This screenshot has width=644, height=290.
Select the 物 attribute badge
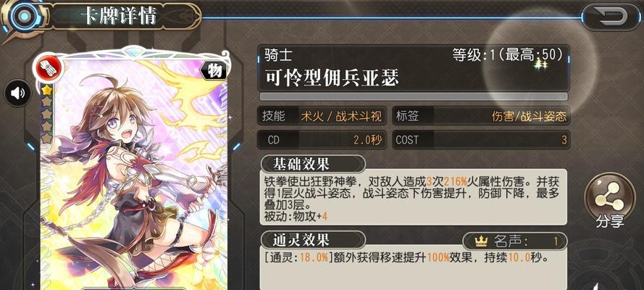214,70
